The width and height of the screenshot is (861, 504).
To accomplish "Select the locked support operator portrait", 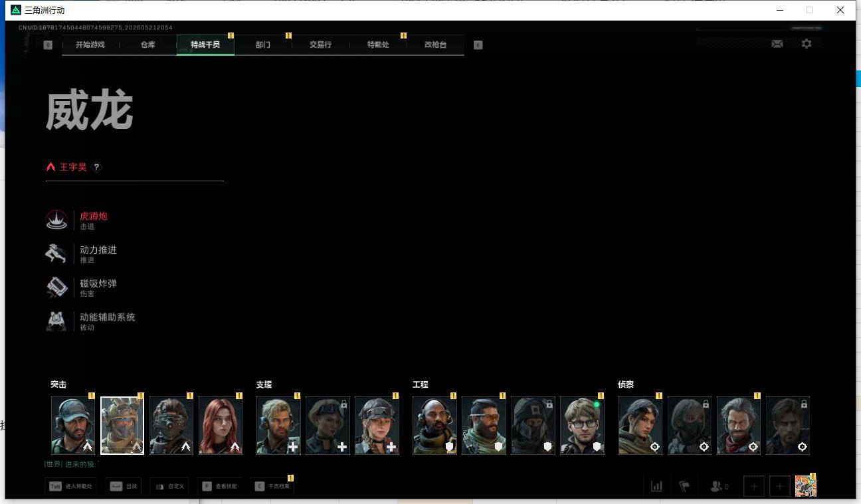I will (328, 426).
